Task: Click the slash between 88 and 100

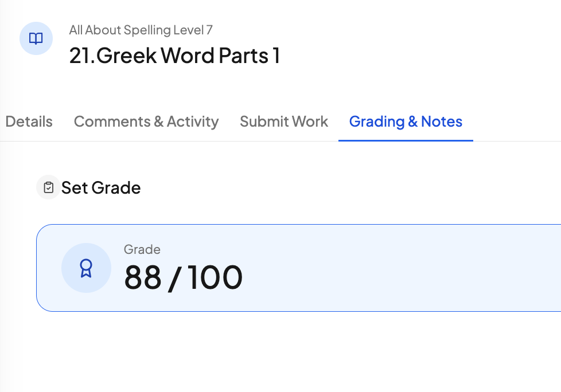Action: 174,278
